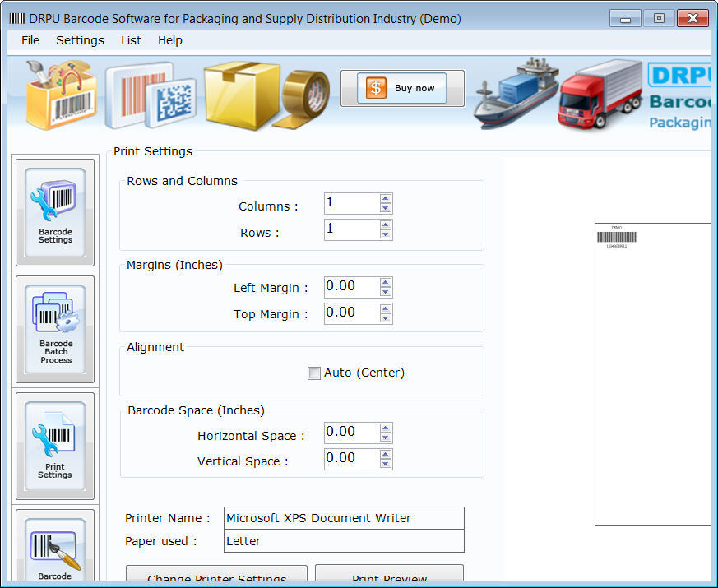Click the 'Alignment' group label
This screenshot has width=718, height=588.
coord(155,348)
